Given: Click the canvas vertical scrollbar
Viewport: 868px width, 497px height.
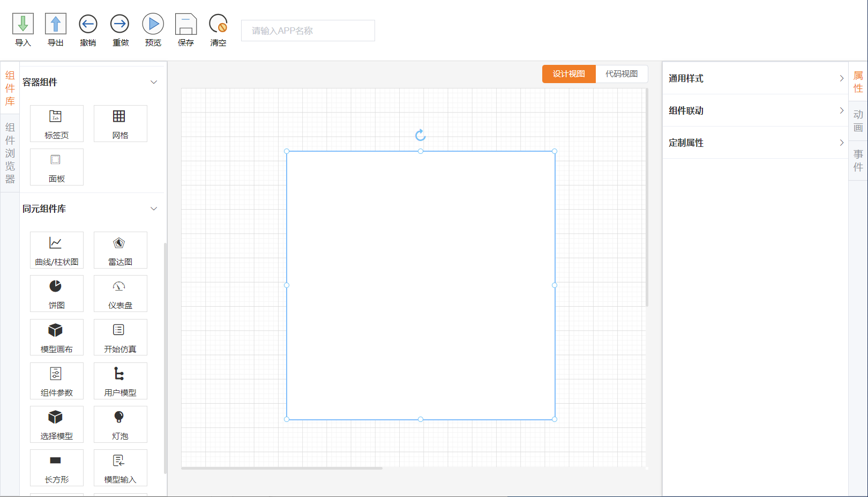Looking at the screenshot, I should (x=647, y=197).
